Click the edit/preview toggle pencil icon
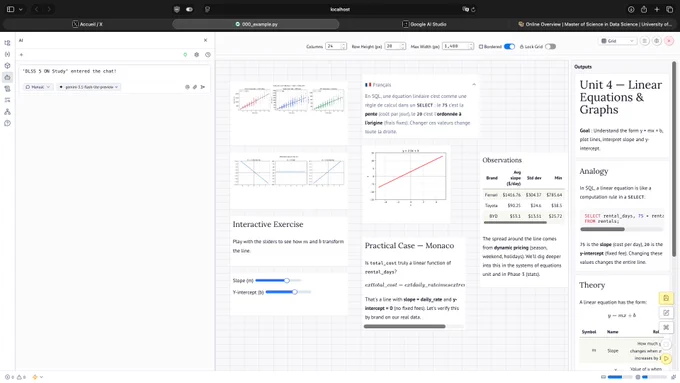The image size is (680, 383). coord(666,313)
